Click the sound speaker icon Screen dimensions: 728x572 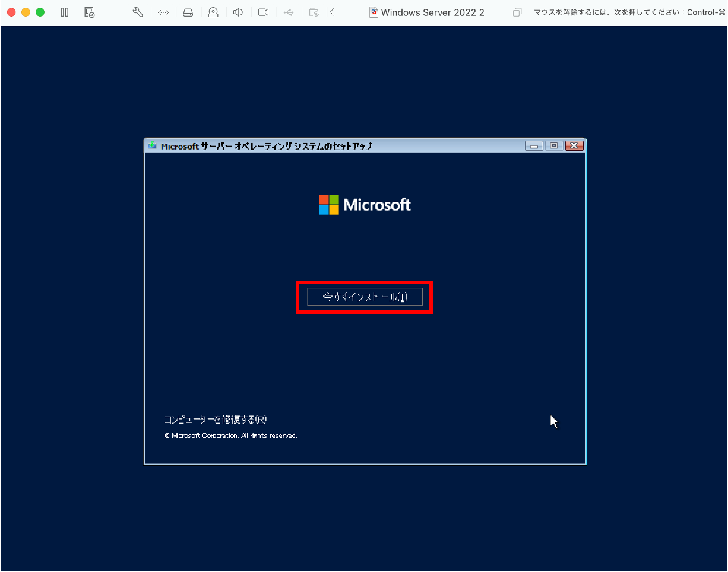tap(238, 12)
